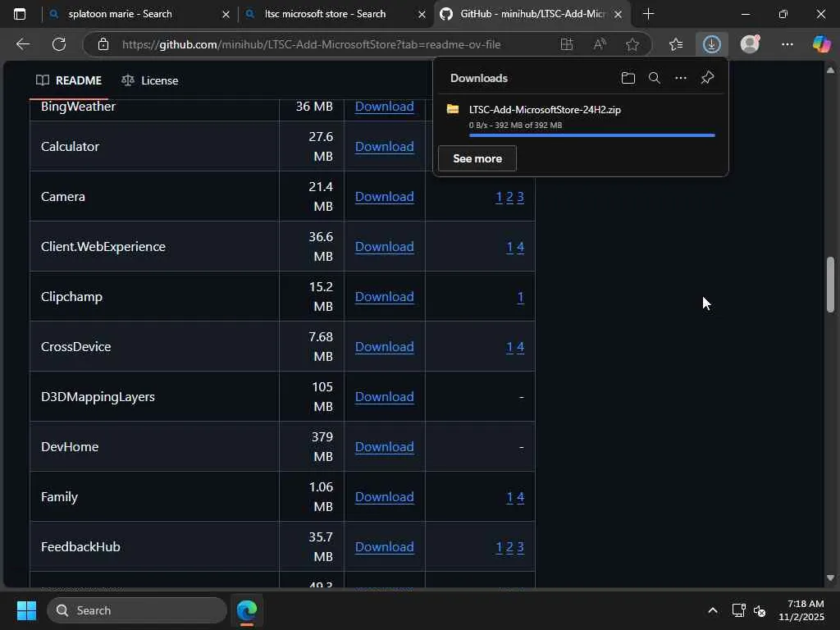This screenshot has height=630, width=840.
Task: Open a new browser tab
Action: click(648, 14)
